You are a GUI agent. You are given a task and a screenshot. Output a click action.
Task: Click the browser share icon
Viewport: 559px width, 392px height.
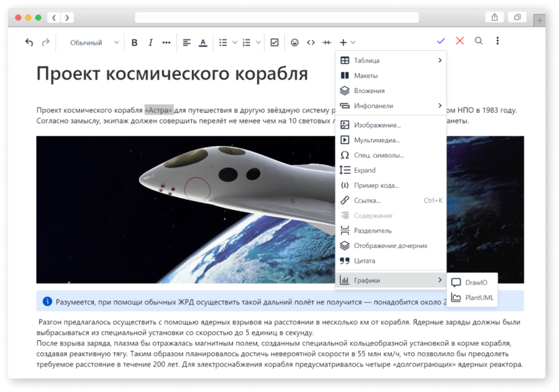click(x=495, y=17)
